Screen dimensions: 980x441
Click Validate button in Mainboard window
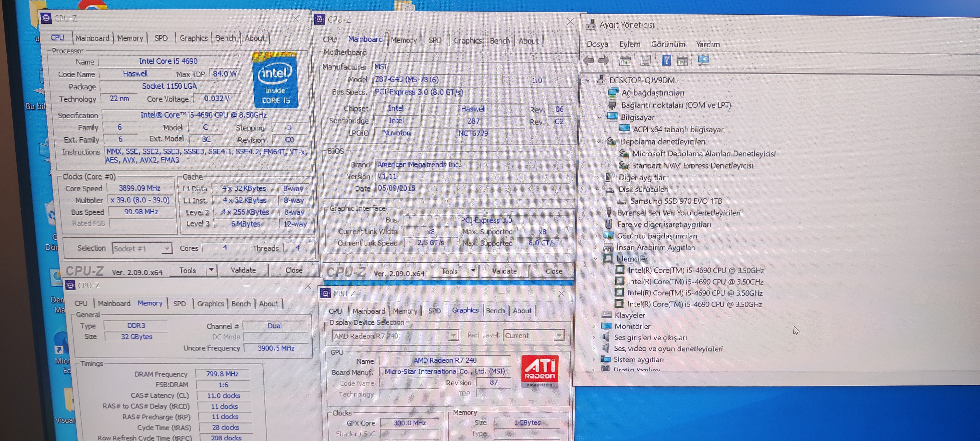(504, 271)
